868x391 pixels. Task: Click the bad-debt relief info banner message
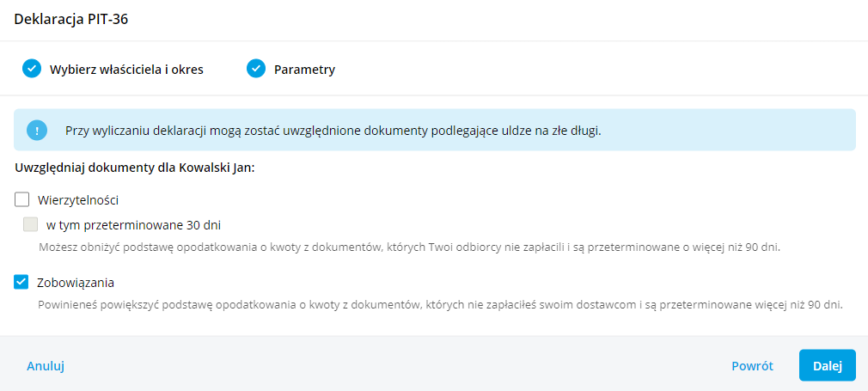[x=333, y=131]
